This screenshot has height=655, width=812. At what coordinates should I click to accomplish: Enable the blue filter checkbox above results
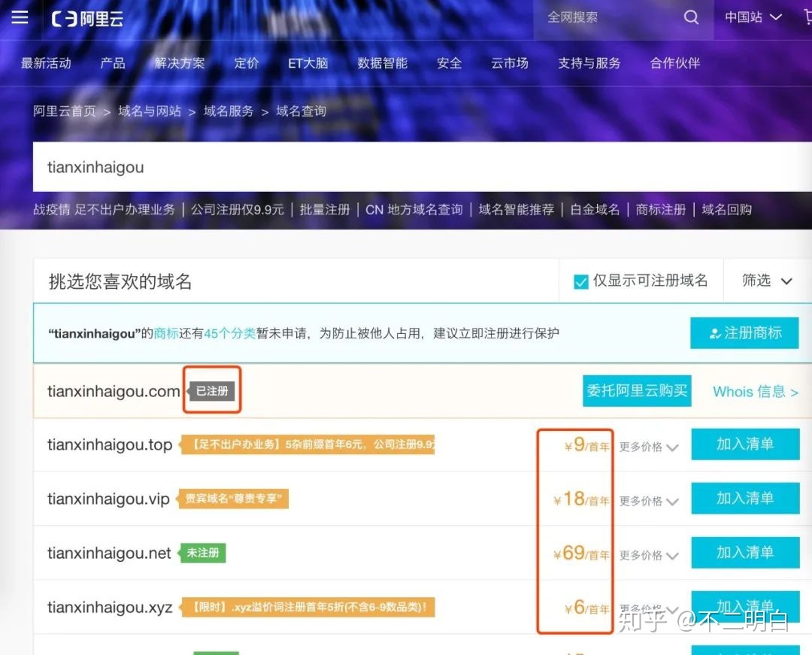pyautogui.click(x=581, y=280)
